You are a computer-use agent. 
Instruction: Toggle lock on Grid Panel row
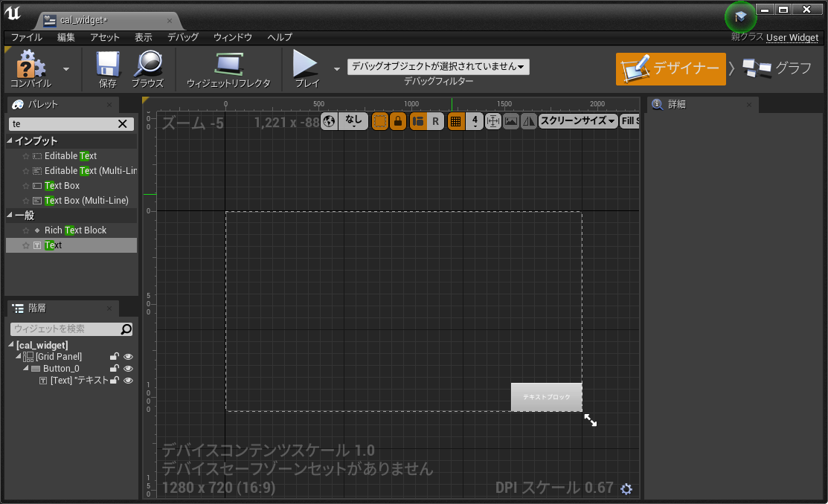(x=114, y=357)
